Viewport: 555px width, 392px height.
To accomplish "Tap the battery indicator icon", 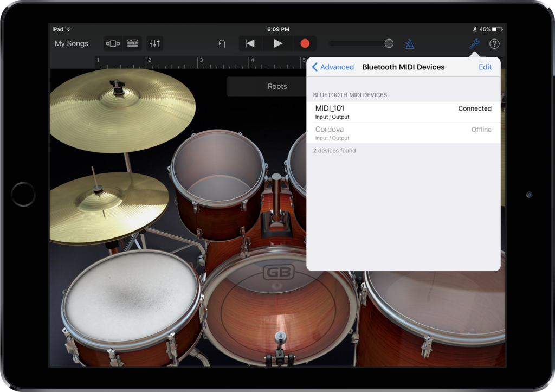I will pyautogui.click(x=498, y=29).
